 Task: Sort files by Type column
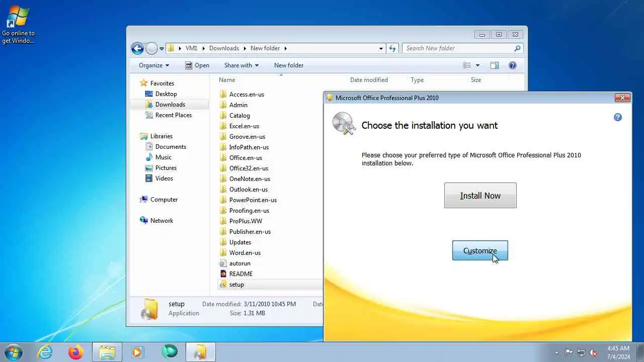[x=417, y=80]
